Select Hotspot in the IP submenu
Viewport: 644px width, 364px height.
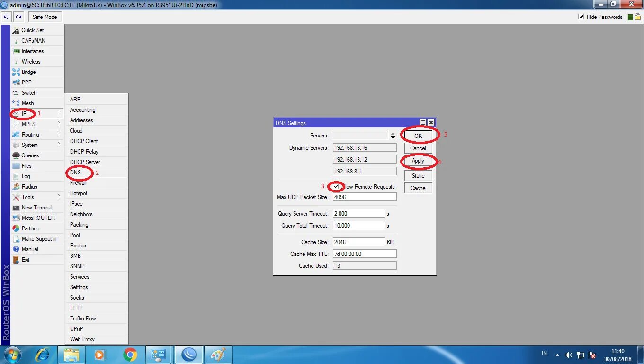coord(97,193)
